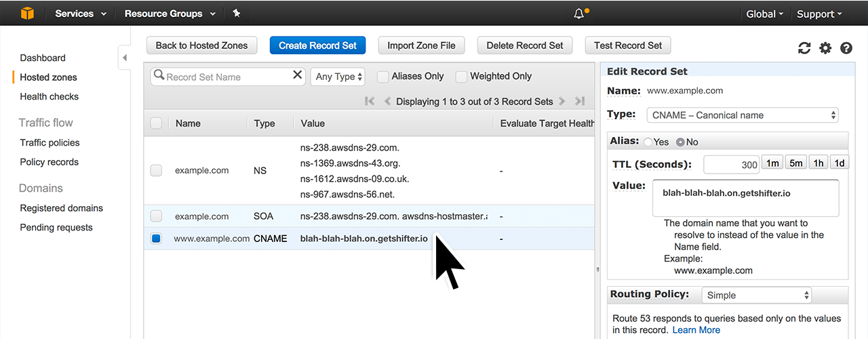Open Hosted zones in the sidebar
This screenshot has width=868, height=339.
(x=48, y=77)
